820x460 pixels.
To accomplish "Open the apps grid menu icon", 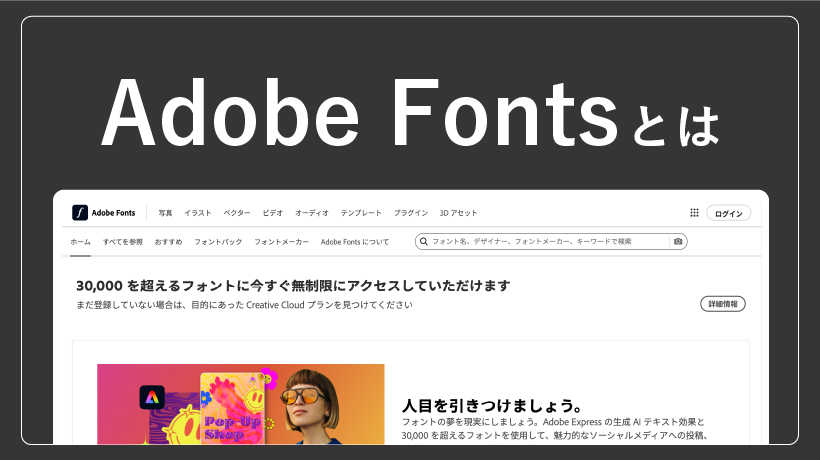I will coord(694,213).
